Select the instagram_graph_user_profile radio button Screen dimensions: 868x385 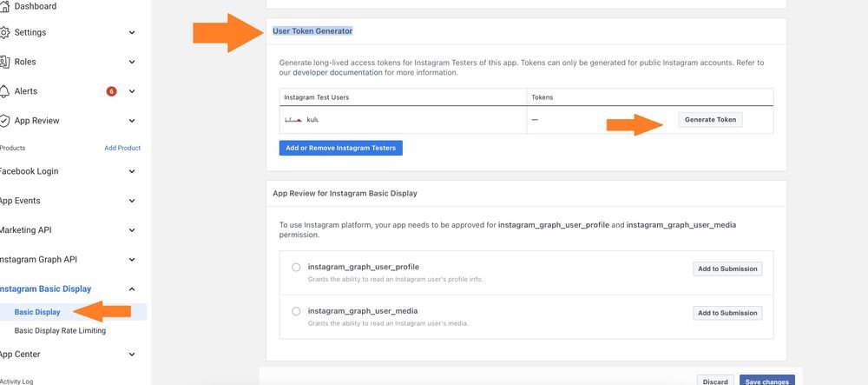[x=296, y=268]
